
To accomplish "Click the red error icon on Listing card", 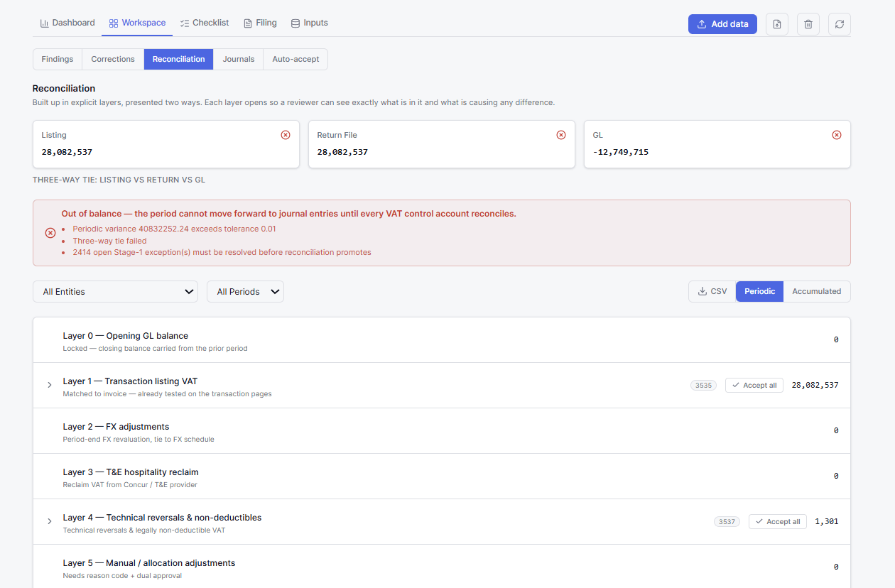I will [286, 135].
